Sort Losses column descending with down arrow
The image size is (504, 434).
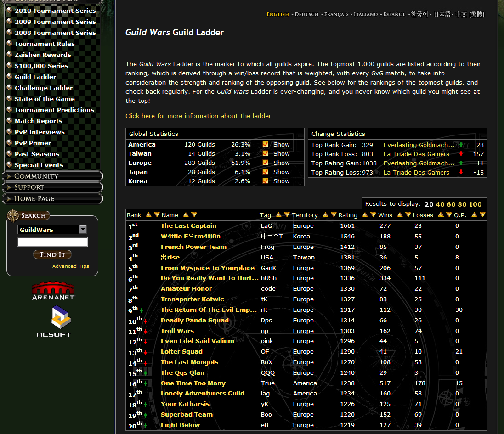point(449,215)
